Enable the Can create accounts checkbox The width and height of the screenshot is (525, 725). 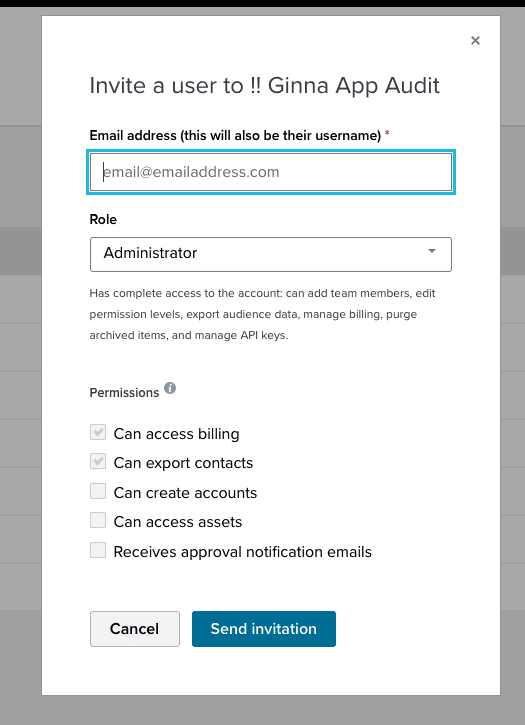click(x=98, y=492)
